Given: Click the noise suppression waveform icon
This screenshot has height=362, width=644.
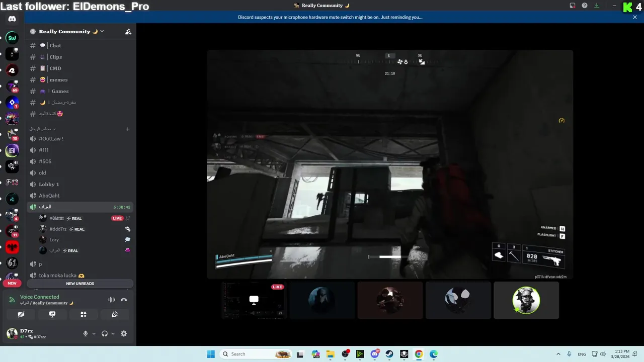Looking at the screenshot, I should [112, 300].
